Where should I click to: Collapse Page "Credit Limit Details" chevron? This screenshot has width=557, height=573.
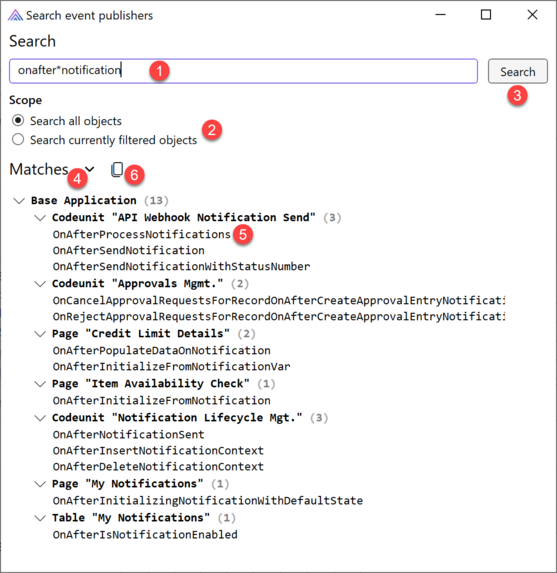[40, 334]
